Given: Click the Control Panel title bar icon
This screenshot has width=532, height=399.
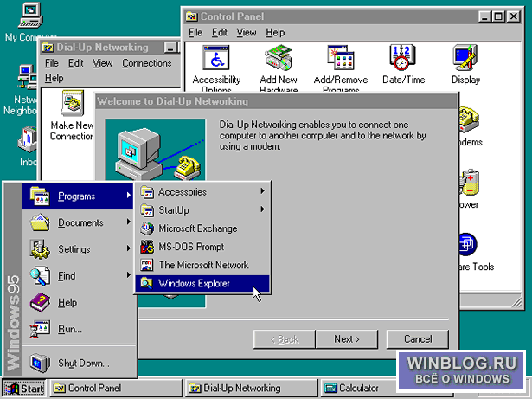Looking at the screenshot, I should click(192, 16).
